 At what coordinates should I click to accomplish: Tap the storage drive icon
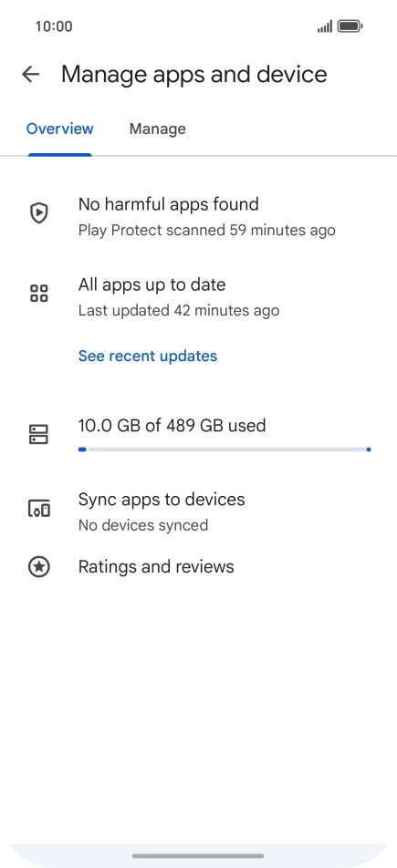pos(39,435)
